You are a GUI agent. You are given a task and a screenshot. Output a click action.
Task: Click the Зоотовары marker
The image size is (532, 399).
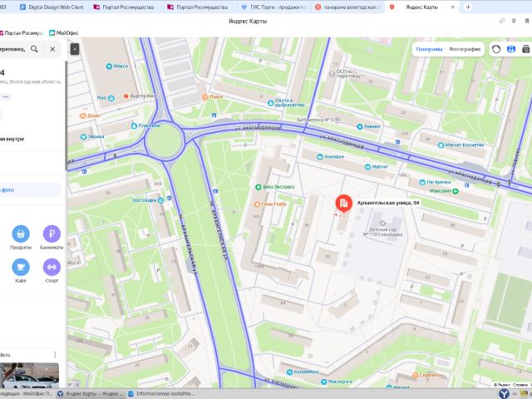click(x=160, y=200)
